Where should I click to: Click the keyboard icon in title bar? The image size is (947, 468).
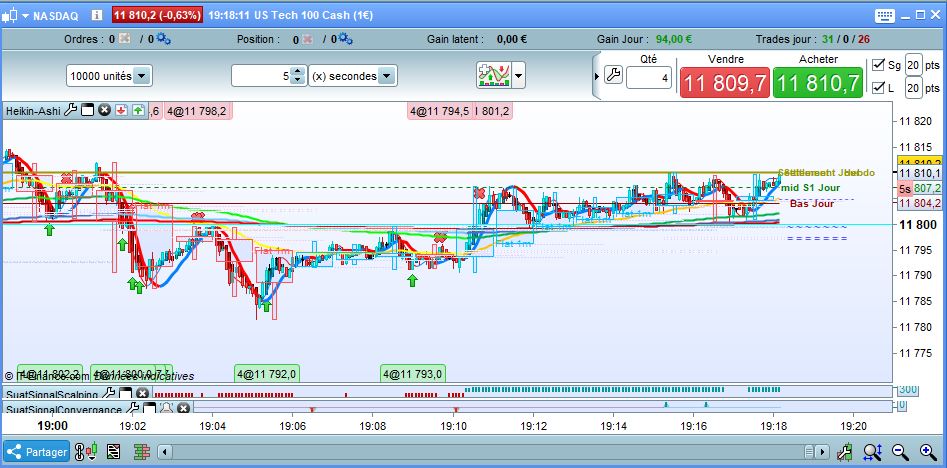[x=884, y=16]
